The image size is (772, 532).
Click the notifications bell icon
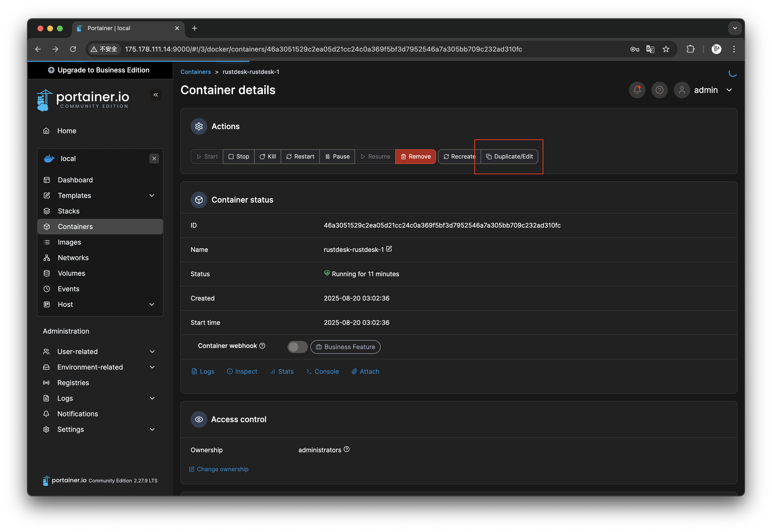pos(637,90)
